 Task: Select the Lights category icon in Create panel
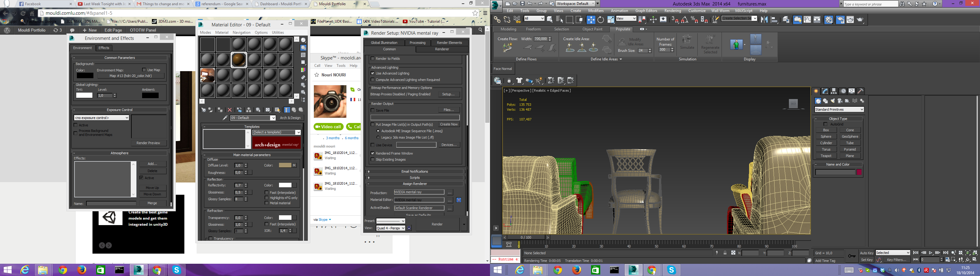pos(833,101)
